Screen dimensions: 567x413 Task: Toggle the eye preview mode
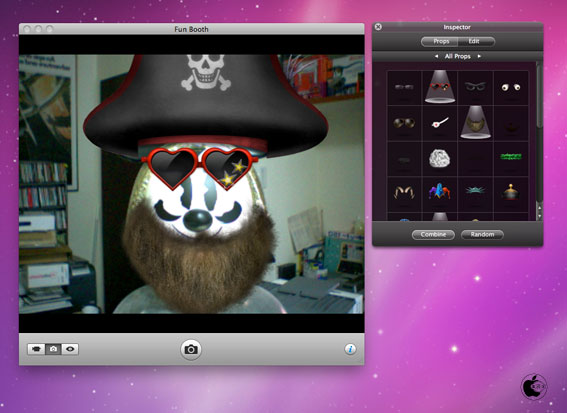tap(70, 349)
